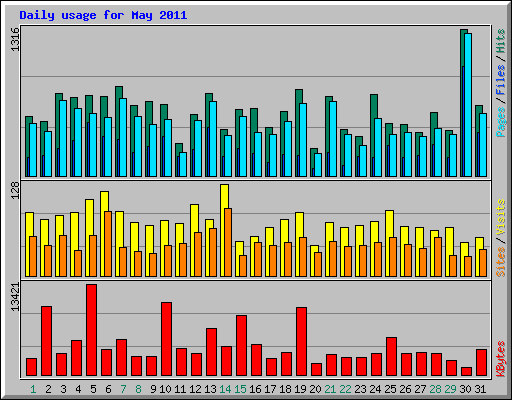Click the orange sites bar for day 14
Screen dimensions: 512x400
pyautogui.click(x=228, y=242)
